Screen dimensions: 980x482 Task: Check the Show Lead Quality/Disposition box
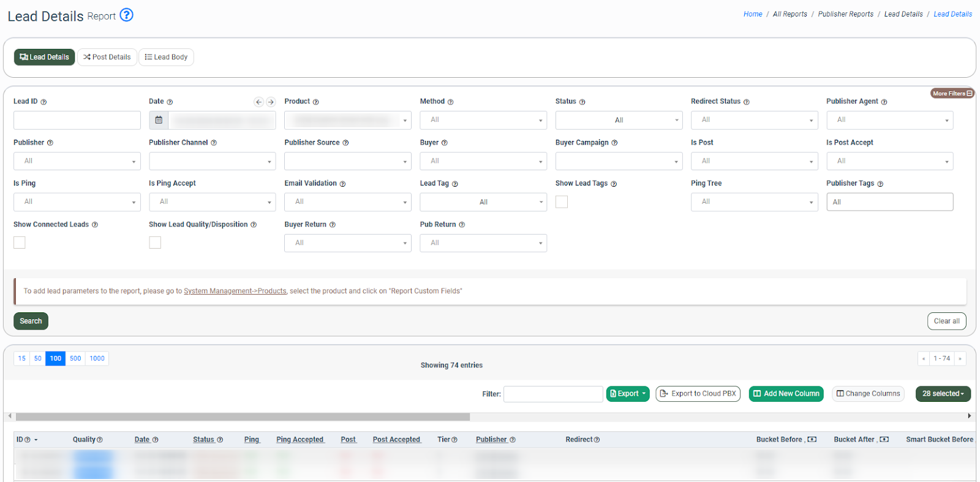[155, 243]
